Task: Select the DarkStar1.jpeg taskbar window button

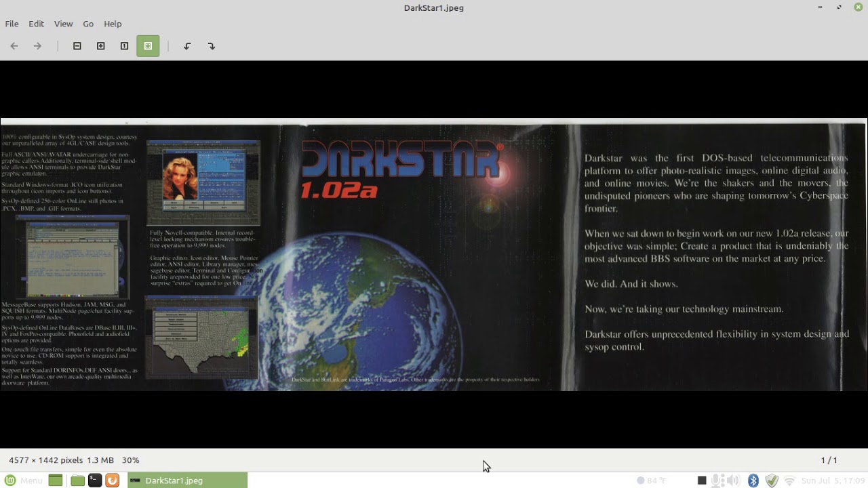Action: point(187,481)
